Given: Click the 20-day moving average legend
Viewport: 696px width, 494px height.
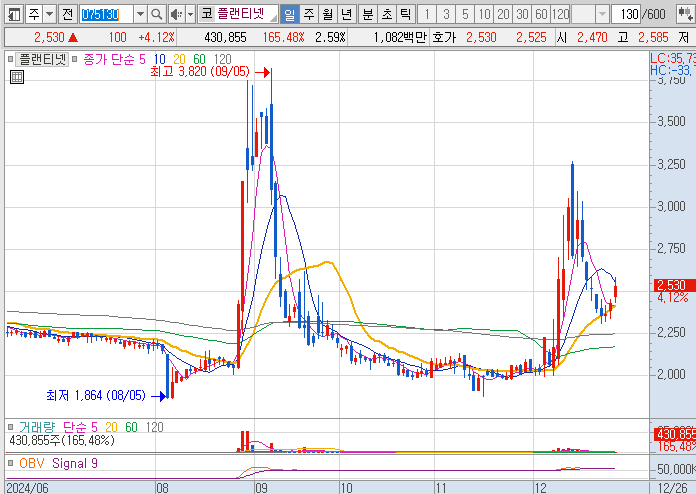Looking at the screenshot, I should click(179, 59).
